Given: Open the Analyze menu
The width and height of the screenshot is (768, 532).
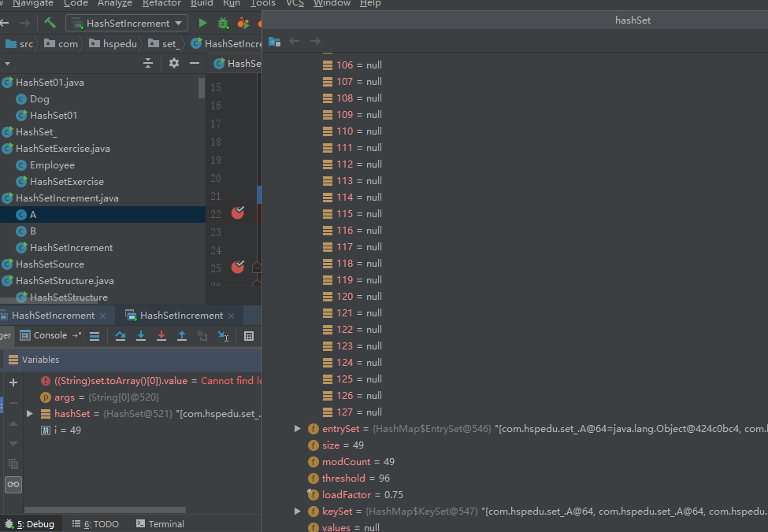Looking at the screenshot, I should pos(115,3).
